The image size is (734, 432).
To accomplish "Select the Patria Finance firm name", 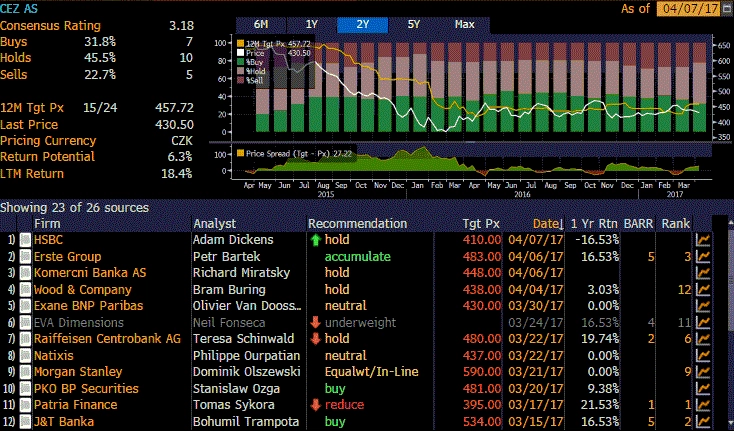I will pos(75,405).
